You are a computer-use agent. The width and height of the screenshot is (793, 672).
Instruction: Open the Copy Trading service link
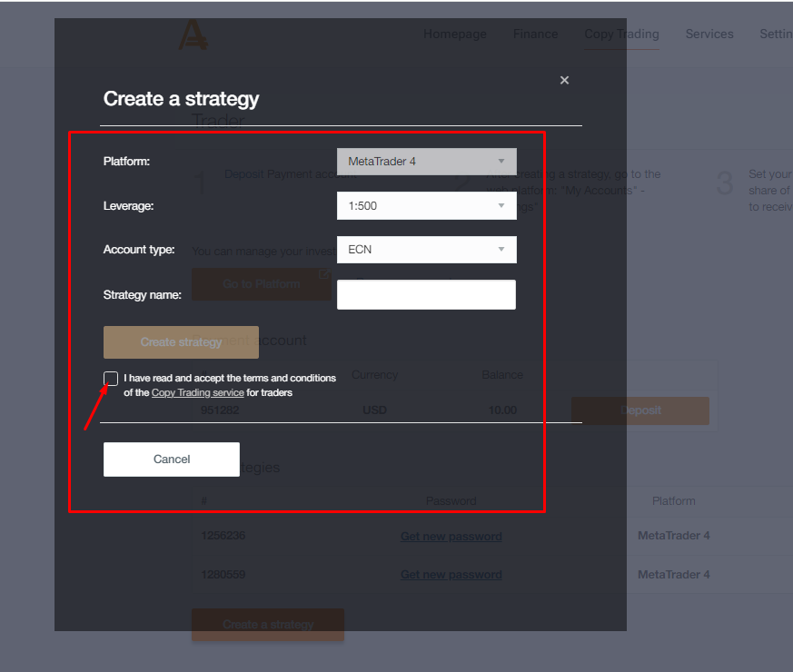click(x=197, y=393)
